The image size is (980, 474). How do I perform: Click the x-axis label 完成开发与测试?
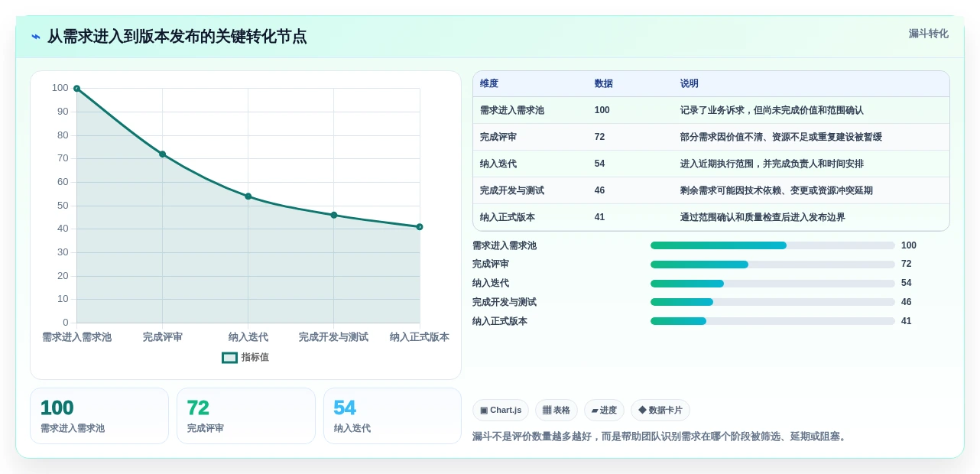click(x=333, y=337)
